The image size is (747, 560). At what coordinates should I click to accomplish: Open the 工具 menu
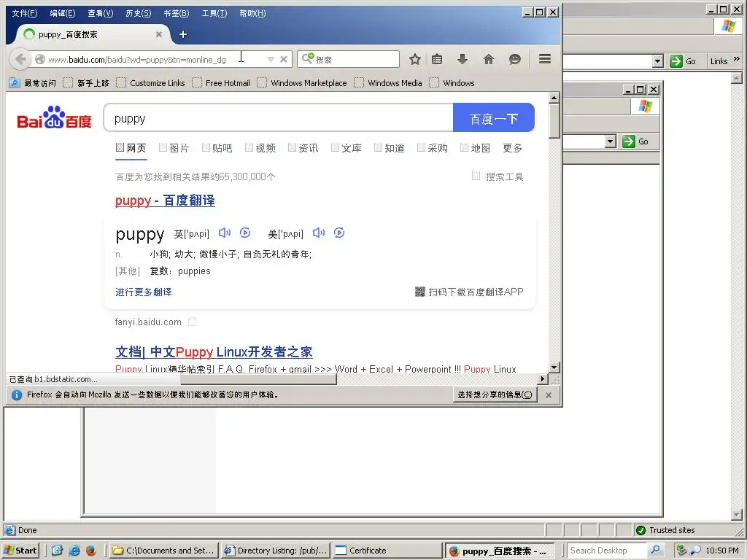pyautogui.click(x=214, y=13)
